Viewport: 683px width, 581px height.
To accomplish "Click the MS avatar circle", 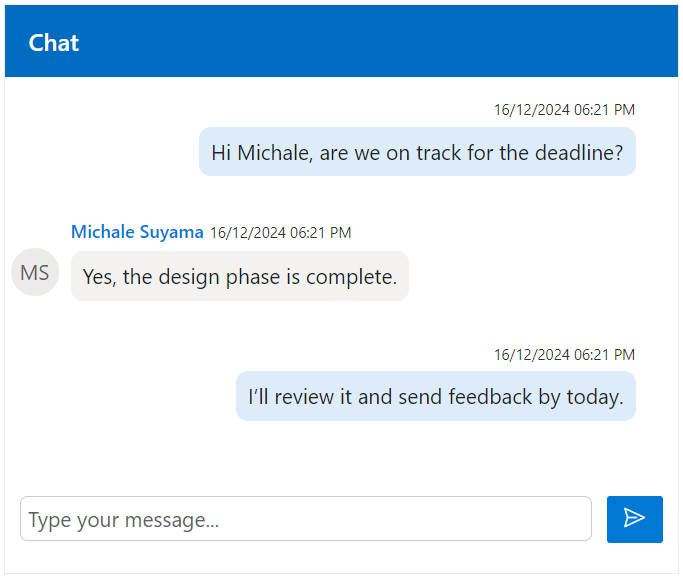I will pyautogui.click(x=35, y=273).
